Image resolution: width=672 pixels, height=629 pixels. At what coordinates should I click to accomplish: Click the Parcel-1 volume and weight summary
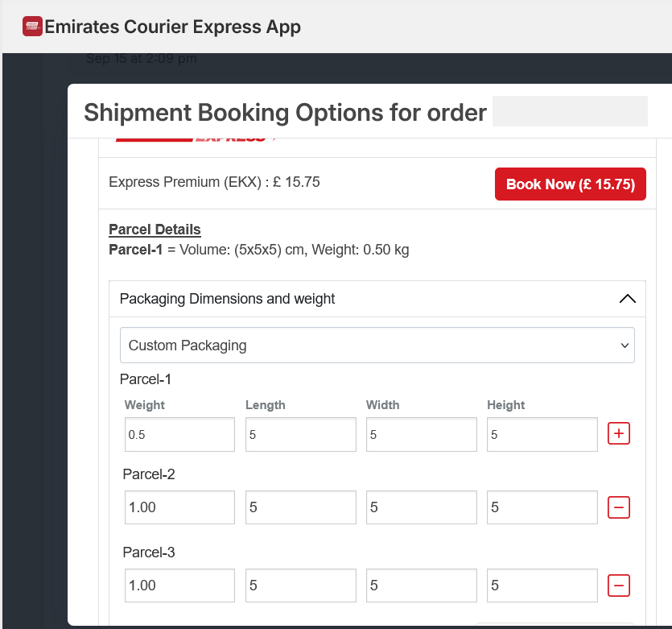[259, 250]
